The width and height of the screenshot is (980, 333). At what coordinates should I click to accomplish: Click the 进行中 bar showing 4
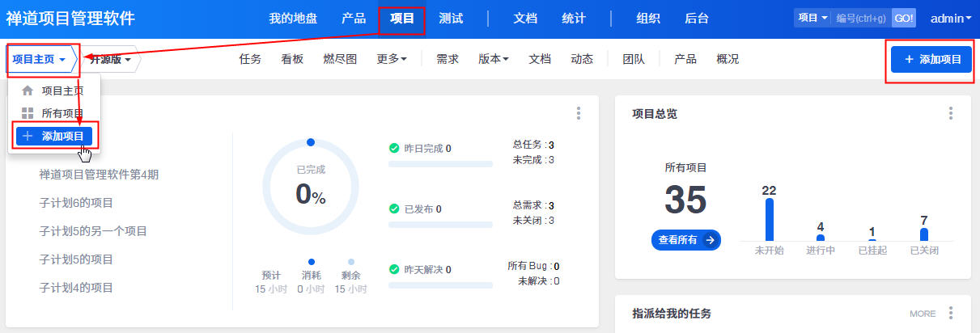click(821, 237)
